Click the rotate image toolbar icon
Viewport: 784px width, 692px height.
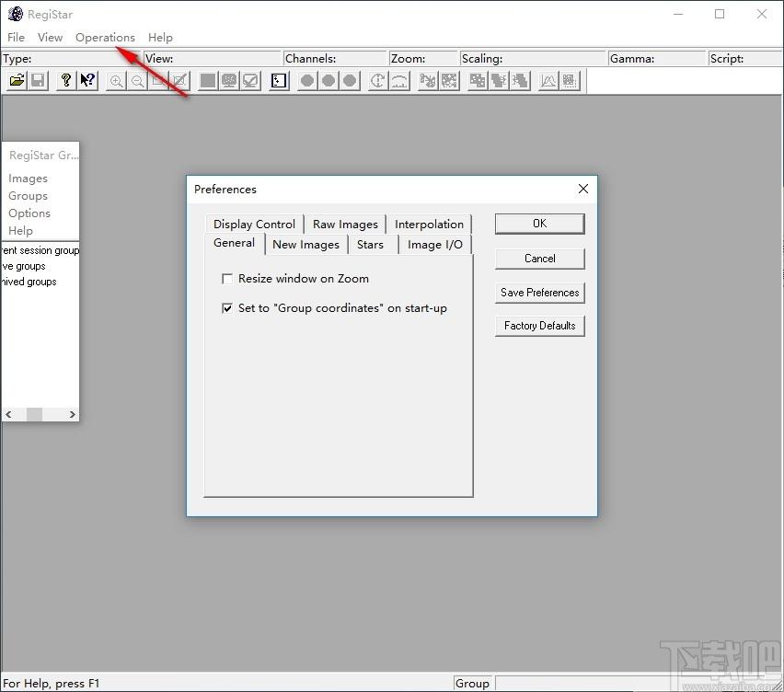[377, 80]
